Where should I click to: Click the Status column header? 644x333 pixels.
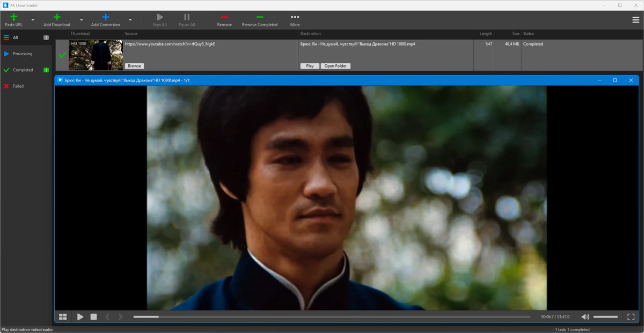pos(529,33)
